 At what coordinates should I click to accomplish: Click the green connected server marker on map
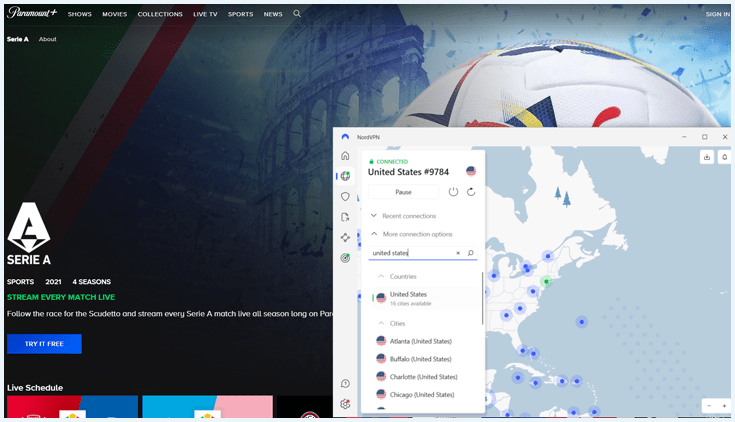coord(546,281)
